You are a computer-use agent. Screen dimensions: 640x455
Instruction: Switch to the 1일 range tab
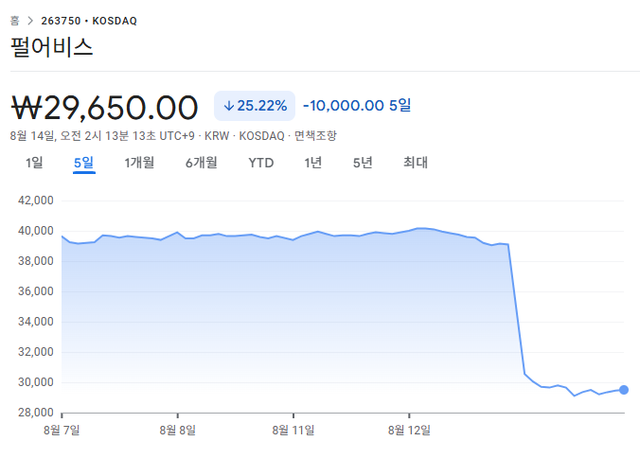35,163
